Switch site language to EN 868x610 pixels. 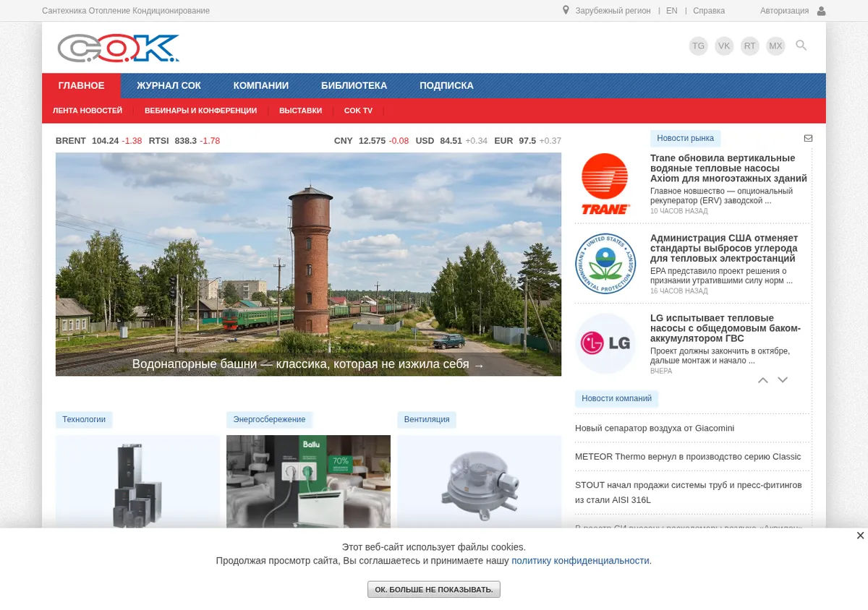[672, 11]
